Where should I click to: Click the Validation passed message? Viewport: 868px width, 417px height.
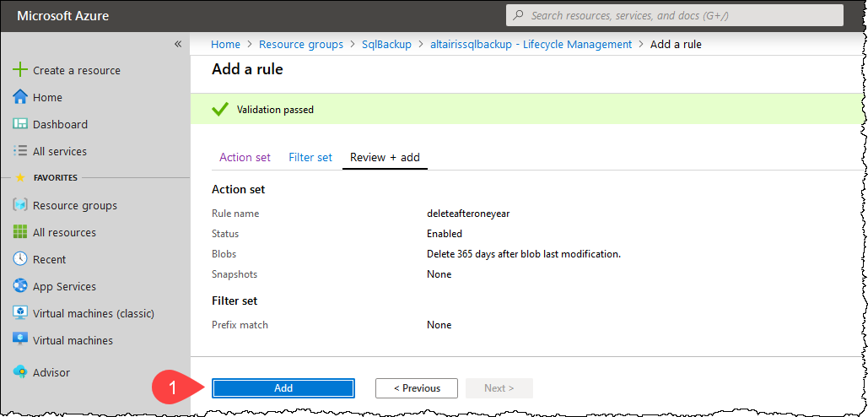click(275, 110)
